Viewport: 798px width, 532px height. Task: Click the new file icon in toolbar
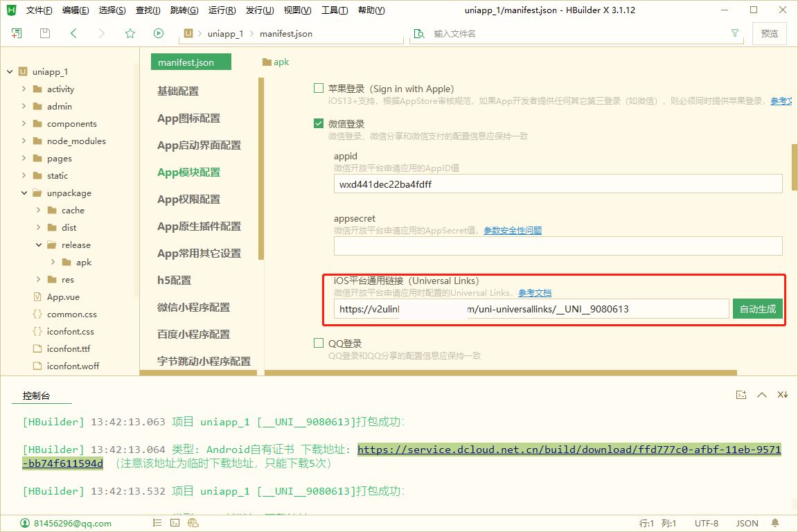tap(17, 33)
